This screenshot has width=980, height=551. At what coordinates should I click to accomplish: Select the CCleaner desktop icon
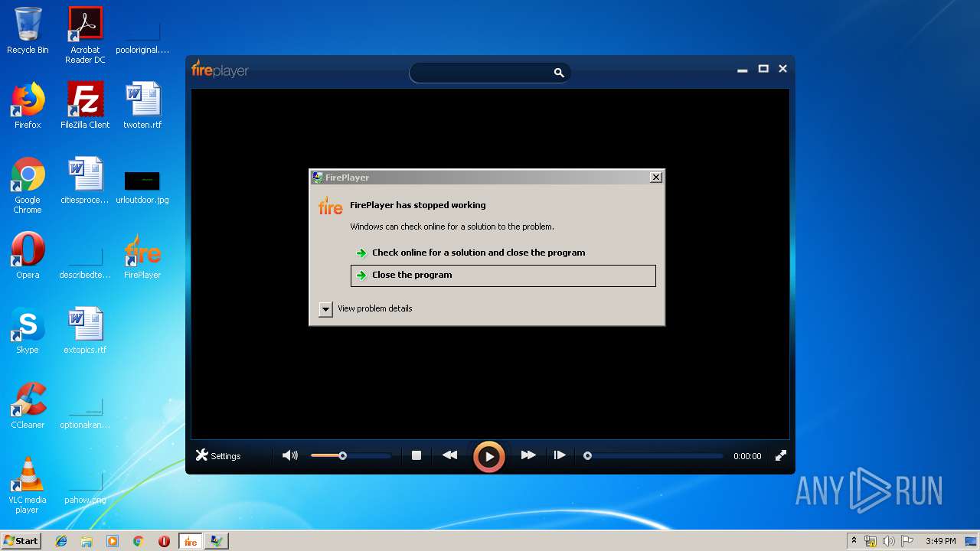click(28, 406)
